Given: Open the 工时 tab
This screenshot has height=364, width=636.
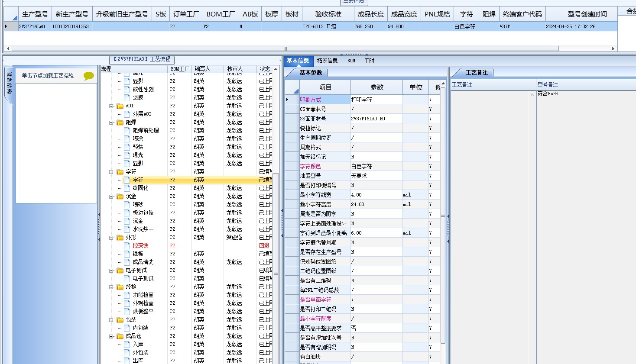Looking at the screenshot, I should click(370, 61).
